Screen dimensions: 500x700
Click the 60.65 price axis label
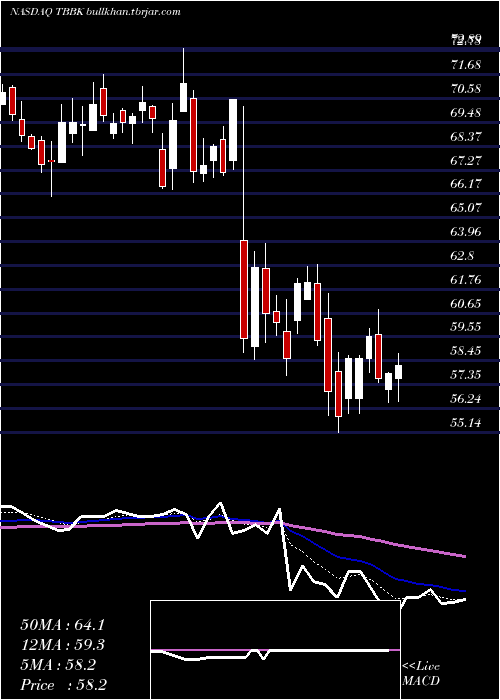[466, 304]
